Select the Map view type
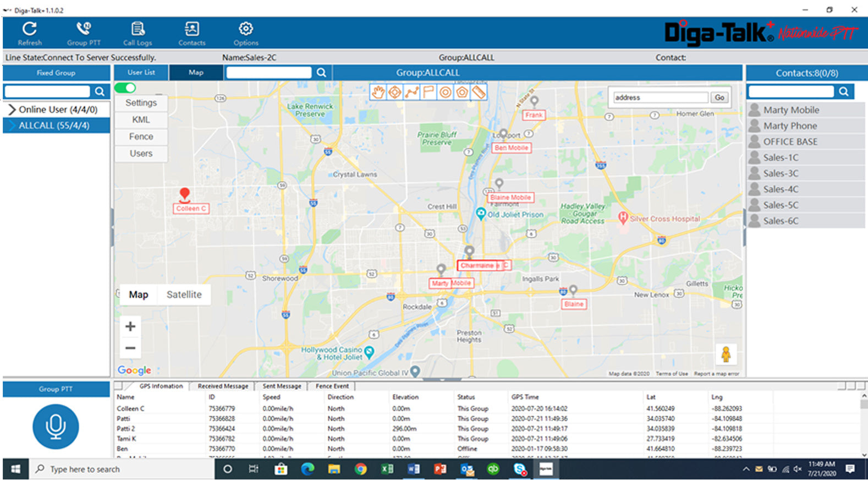868x485 pixels. click(139, 295)
